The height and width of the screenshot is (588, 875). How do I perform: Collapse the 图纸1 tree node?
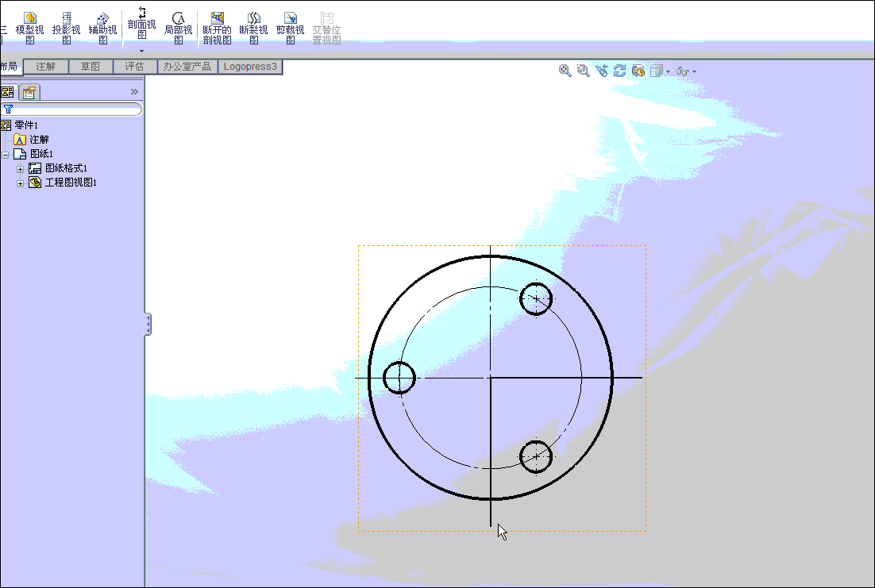click(5, 155)
